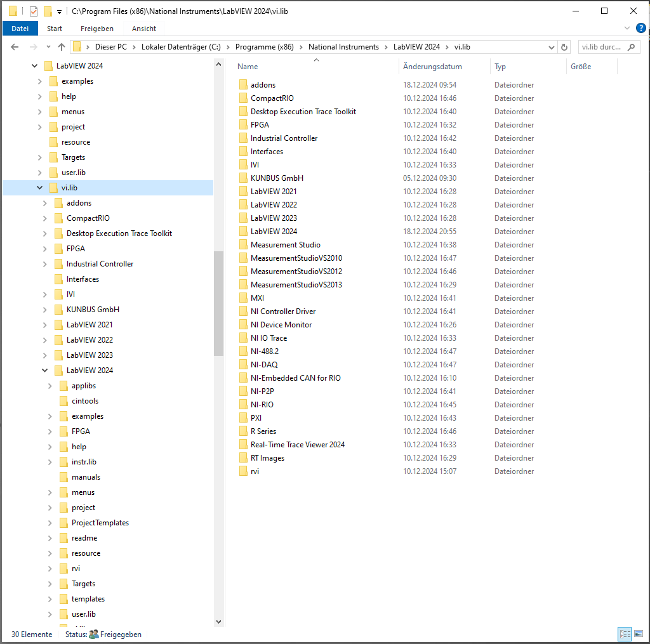Select NI-488.2 folder name in list
Image resolution: width=650 pixels, height=644 pixels.
(265, 352)
